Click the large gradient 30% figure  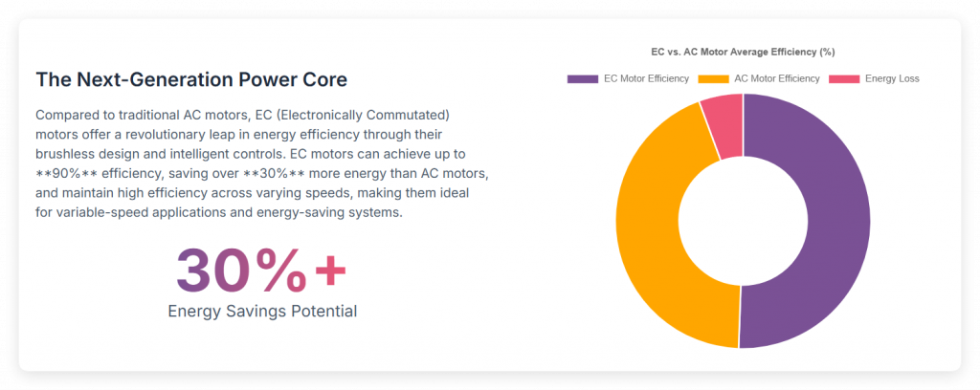point(239,271)
